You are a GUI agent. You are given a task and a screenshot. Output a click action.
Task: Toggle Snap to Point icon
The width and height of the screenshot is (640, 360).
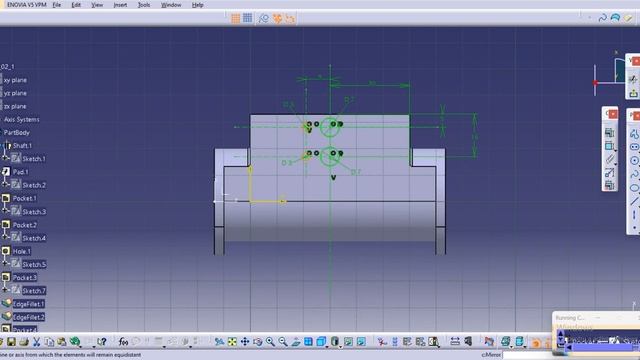click(247, 18)
